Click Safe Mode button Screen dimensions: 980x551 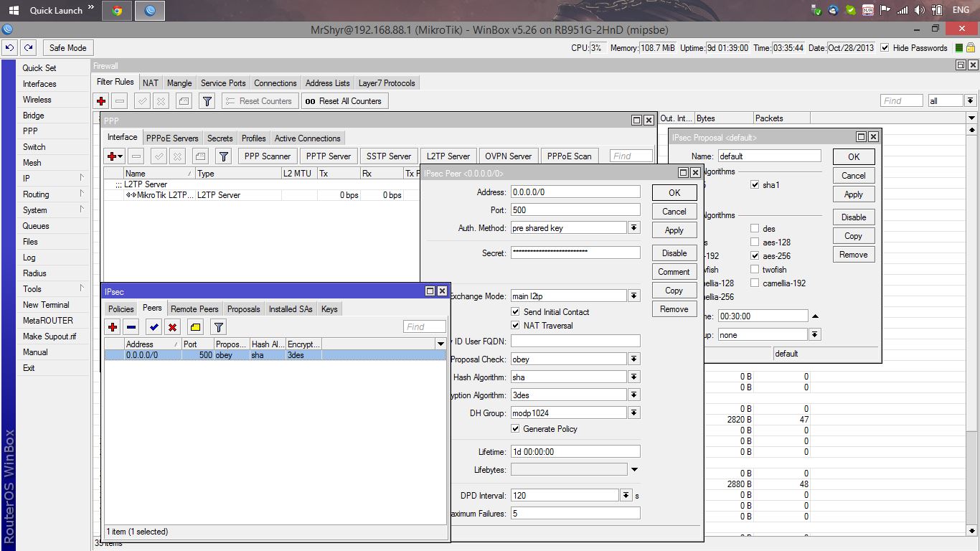68,48
